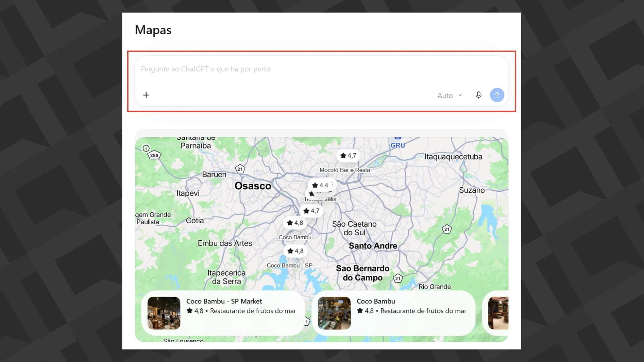The image size is (644, 362).
Task: Click the Barueri map label
Action: point(214,174)
